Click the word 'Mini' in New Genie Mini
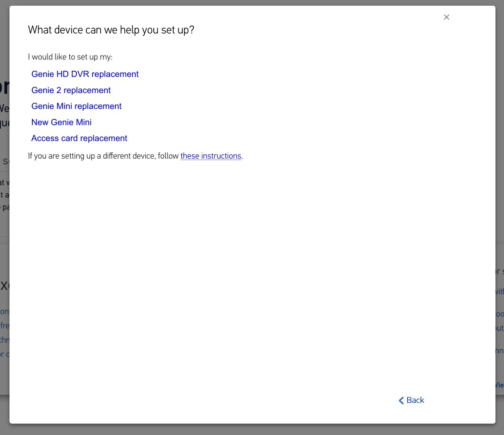This screenshot has width=504, height=435. tap(84, 122)
